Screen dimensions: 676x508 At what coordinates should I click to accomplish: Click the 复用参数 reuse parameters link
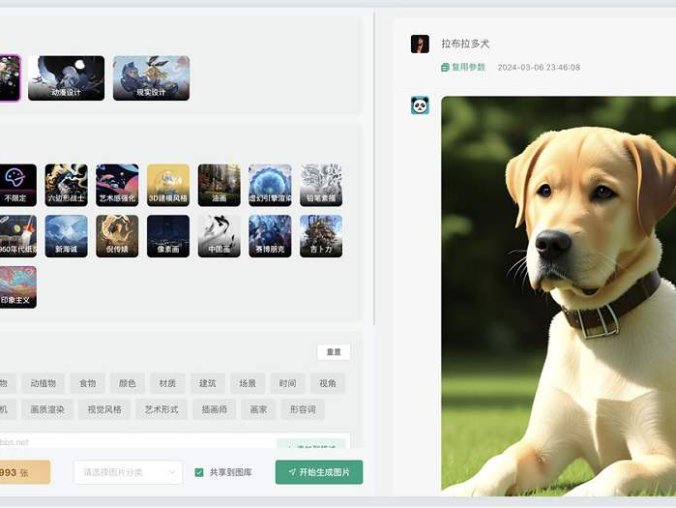(463, 67)
